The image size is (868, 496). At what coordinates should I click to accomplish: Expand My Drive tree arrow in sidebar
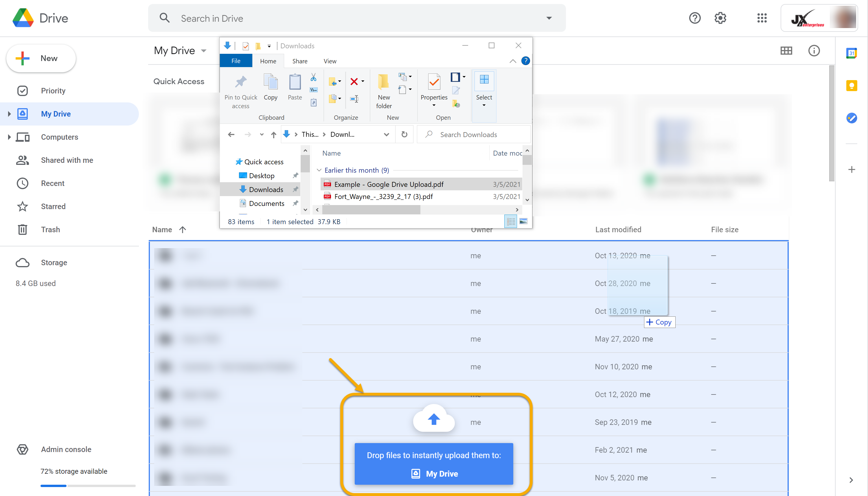pyautogui.click(x=9, y=114)
